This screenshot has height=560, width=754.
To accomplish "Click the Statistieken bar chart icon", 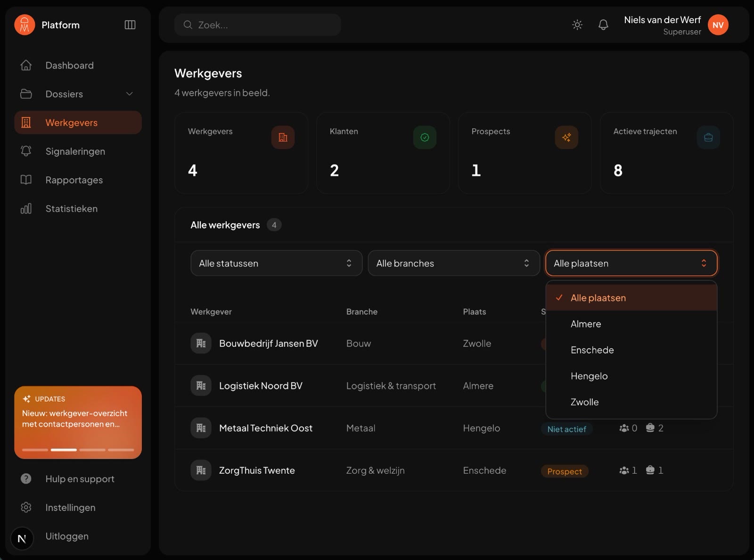I will pyautogui.click(x=26, y=209).
